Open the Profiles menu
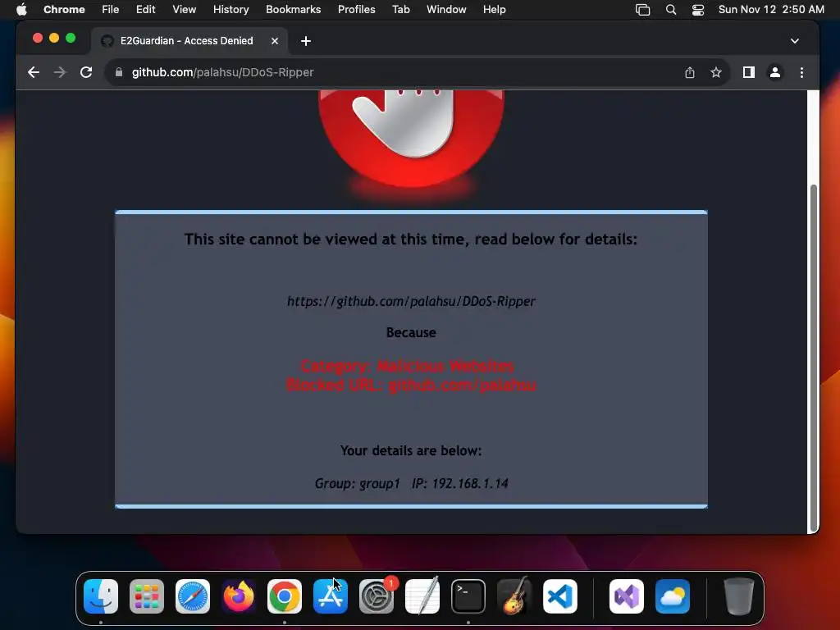 (356, 10)
